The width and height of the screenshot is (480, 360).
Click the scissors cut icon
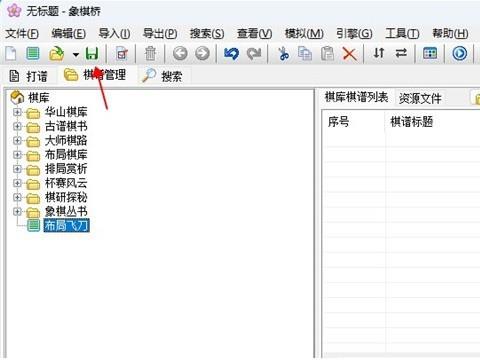(283, 54)
